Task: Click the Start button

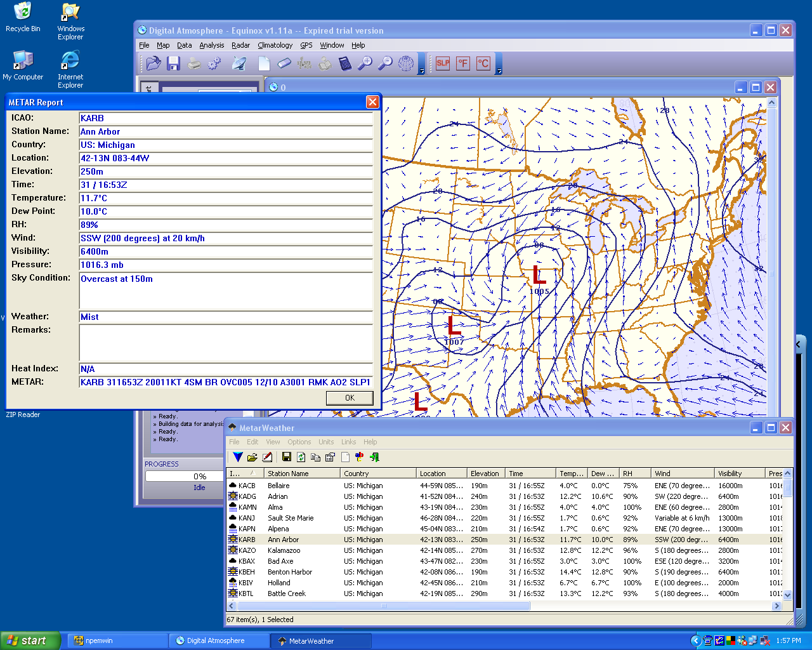Action: pos(30,640)
